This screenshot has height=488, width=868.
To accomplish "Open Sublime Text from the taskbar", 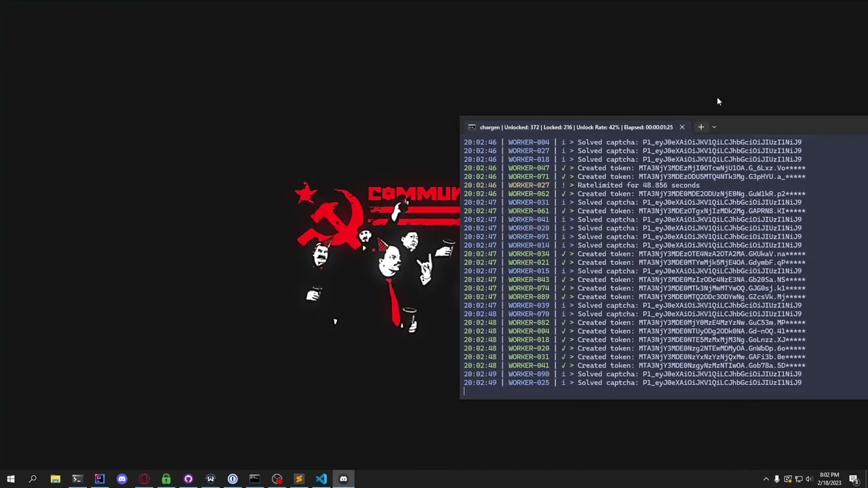I will pos(299,479).
